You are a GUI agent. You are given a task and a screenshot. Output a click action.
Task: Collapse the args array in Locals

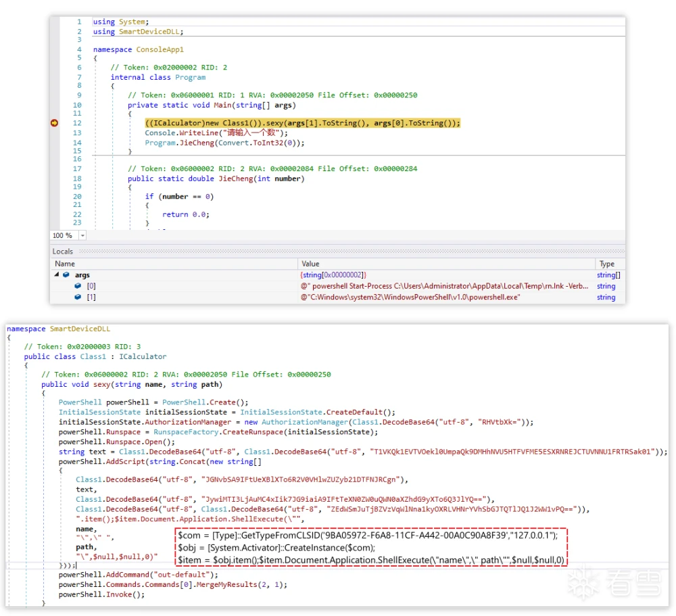click(x=57, y=275)
